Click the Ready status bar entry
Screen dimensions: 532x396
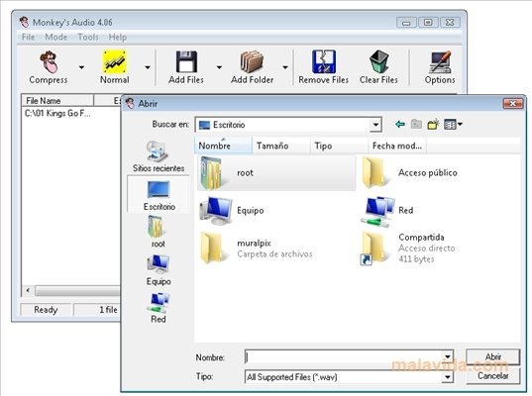[46, 310]
